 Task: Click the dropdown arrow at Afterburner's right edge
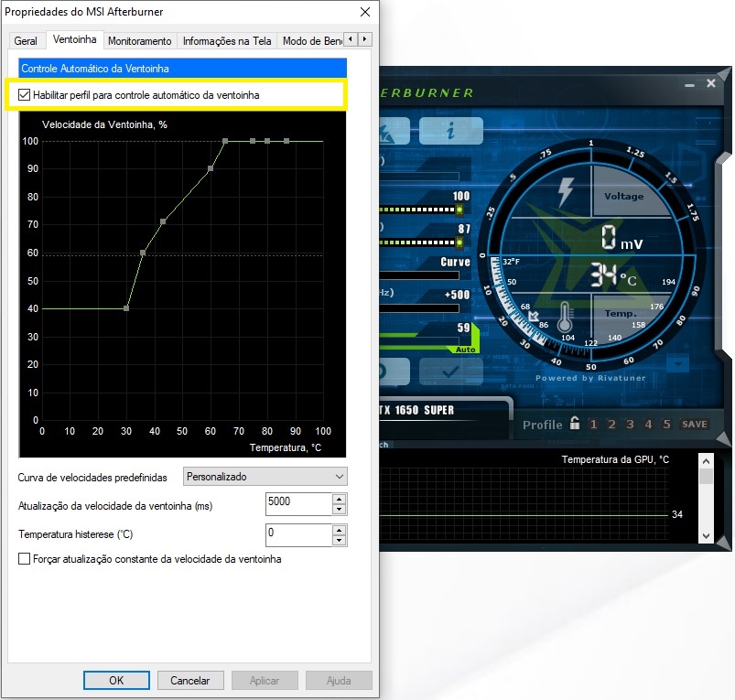(x=678, y=363)
